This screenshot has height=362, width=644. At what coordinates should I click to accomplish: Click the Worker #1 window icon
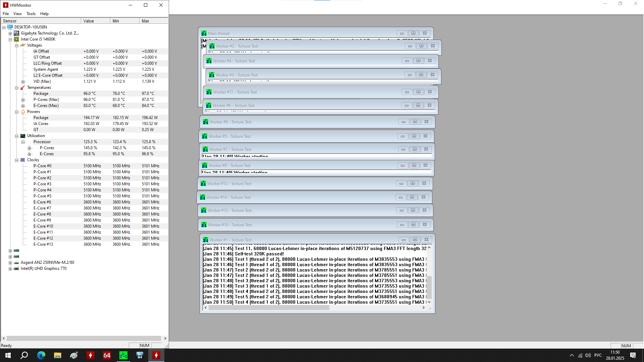click(206, 240)
